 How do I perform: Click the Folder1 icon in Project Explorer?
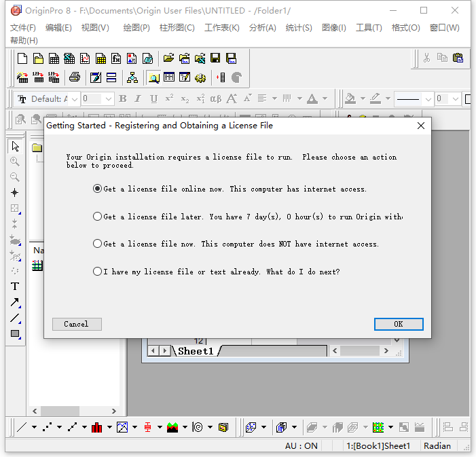pos(37,148)
